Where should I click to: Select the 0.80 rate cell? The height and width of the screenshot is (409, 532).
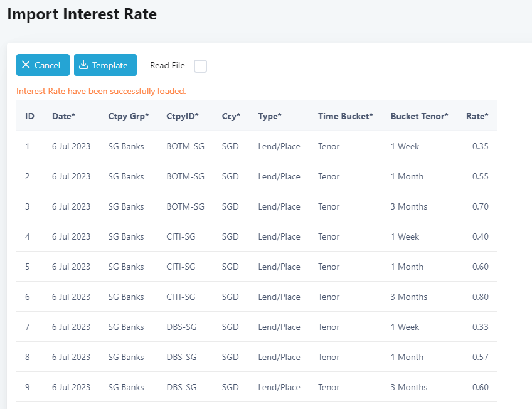tap(480, 297)
